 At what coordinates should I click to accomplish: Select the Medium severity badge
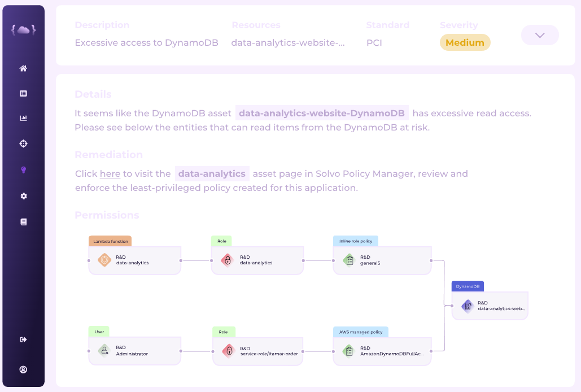pos(465,42)
